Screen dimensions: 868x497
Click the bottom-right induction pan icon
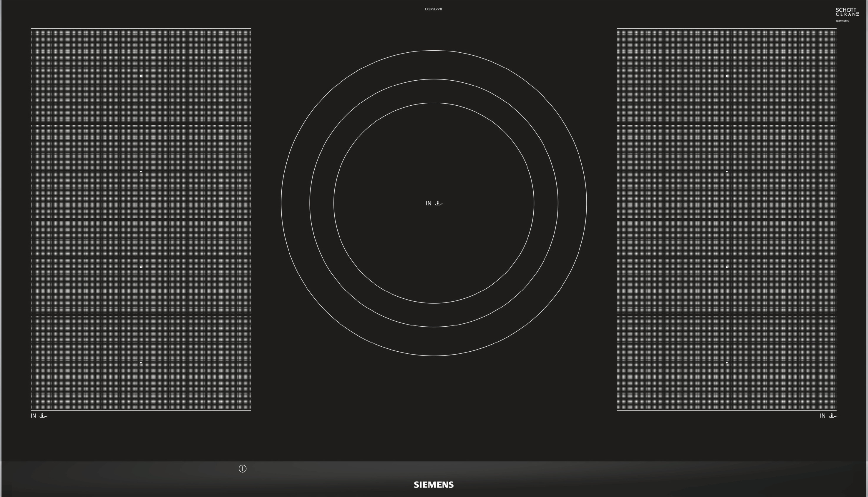[832, 416]
